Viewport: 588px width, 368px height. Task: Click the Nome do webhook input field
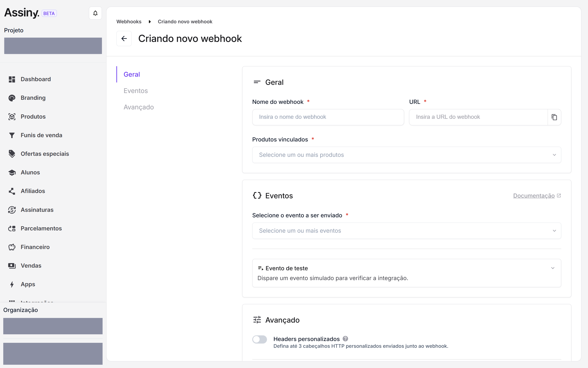click(328, 117)
